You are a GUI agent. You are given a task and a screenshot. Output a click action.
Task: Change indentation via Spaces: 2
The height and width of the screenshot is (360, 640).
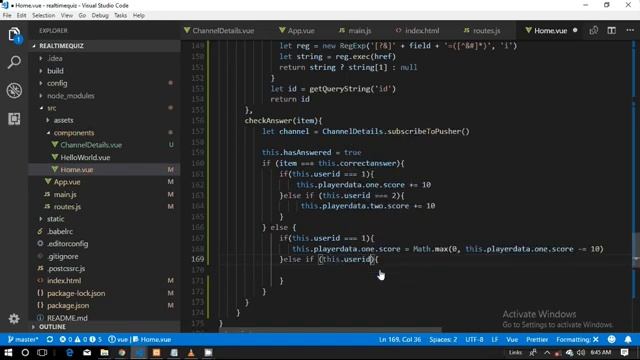click(443, 339)
